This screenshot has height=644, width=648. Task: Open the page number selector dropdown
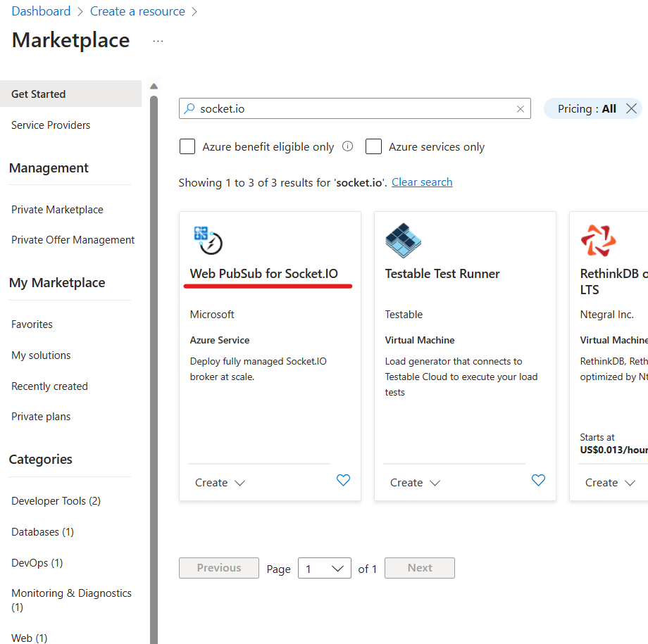pyautogui.click(x=324, y=568)
